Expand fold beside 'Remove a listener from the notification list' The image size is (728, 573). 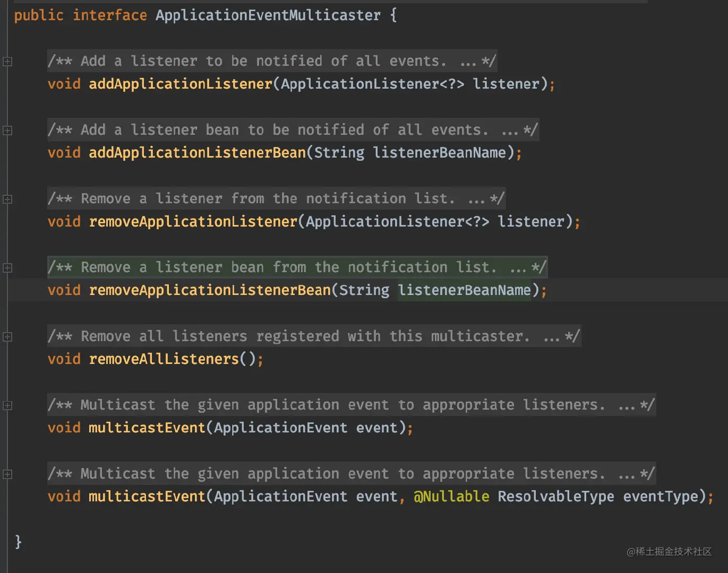pyautogui.click(x=7, y=199)
